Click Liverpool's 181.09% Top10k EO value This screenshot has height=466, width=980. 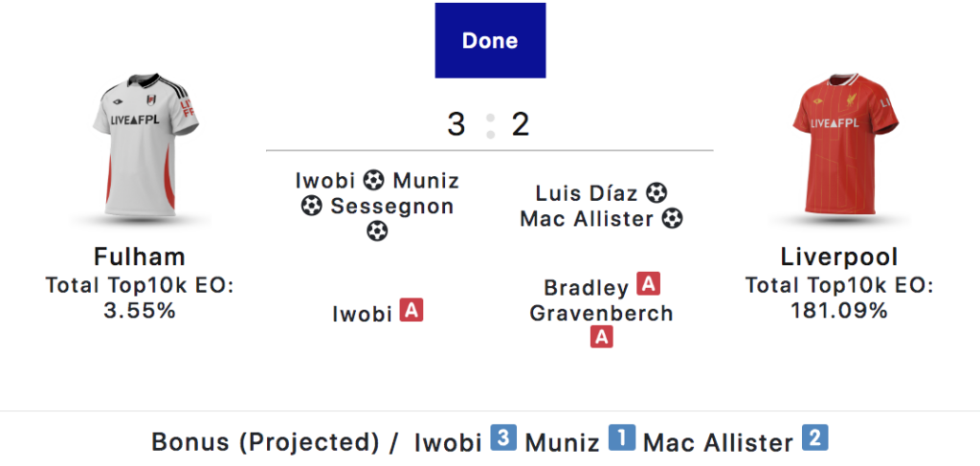pos(839,310)
